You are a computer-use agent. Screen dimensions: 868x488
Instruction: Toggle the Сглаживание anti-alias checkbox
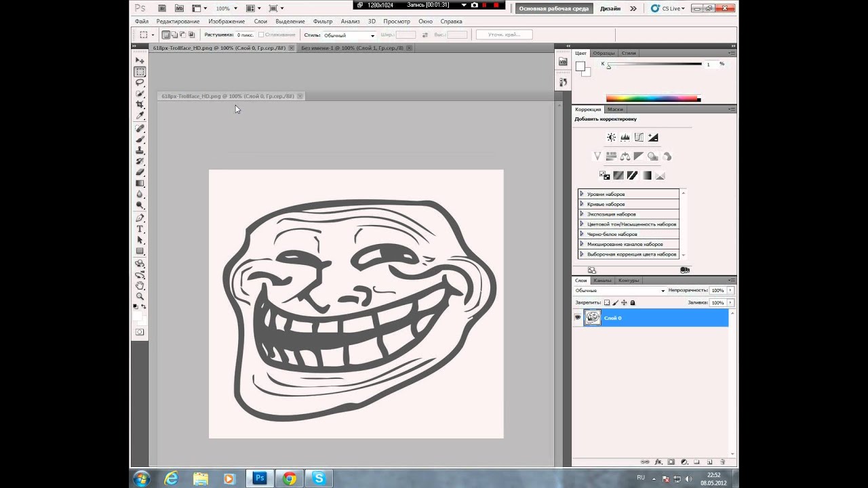261,35
